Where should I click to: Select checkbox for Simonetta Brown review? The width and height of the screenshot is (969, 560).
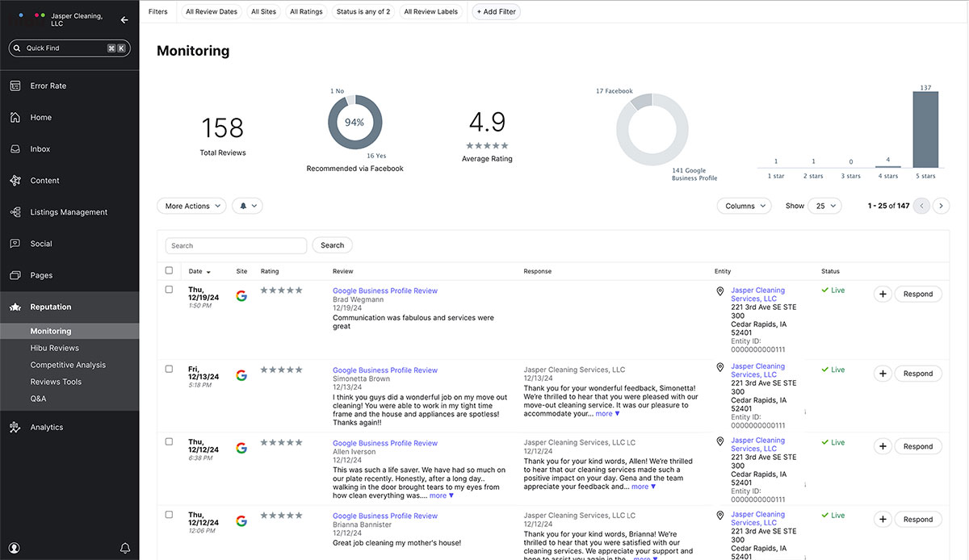click(169, 369)
